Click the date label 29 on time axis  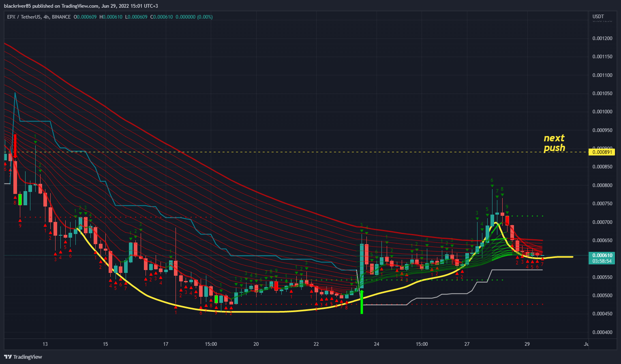pyautogui.click(x=527, y=344)
